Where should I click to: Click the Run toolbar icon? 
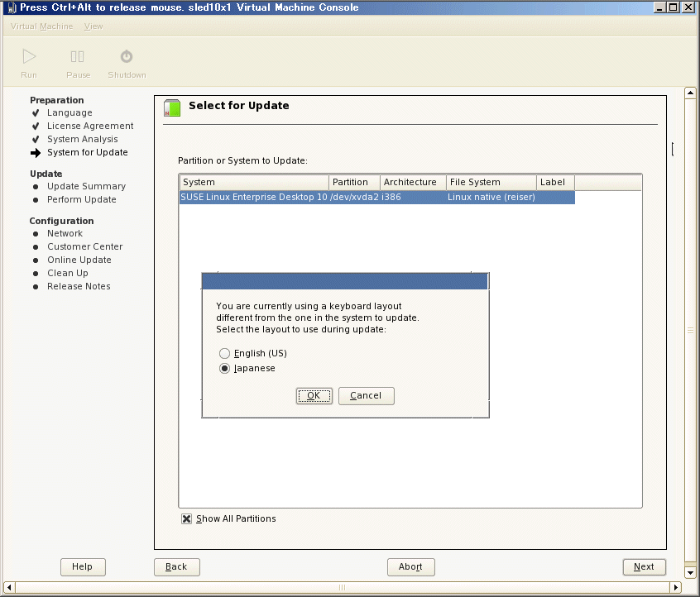point(29,57)
